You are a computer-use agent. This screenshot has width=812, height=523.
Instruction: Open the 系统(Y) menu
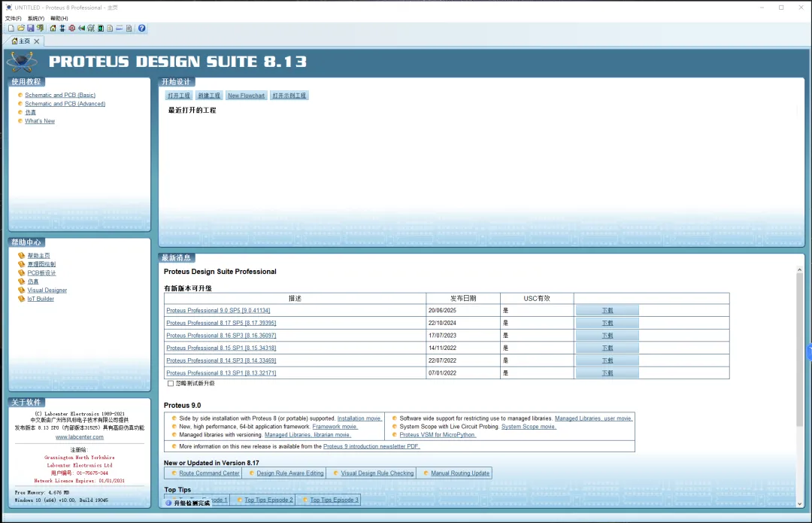[36, 18]
